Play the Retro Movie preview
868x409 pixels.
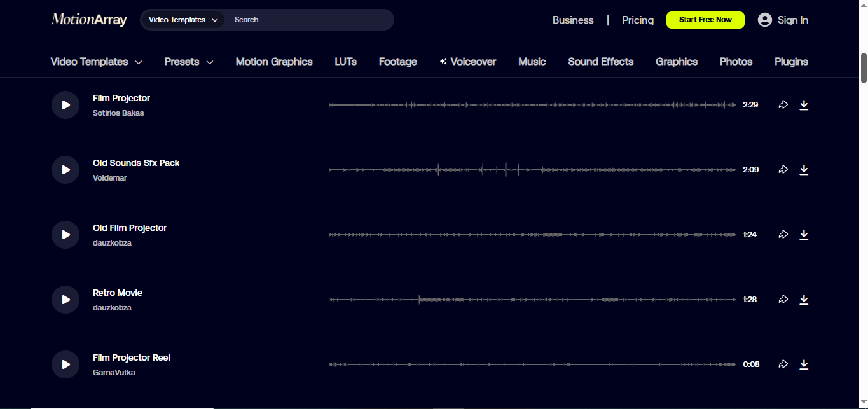point(65,299)
